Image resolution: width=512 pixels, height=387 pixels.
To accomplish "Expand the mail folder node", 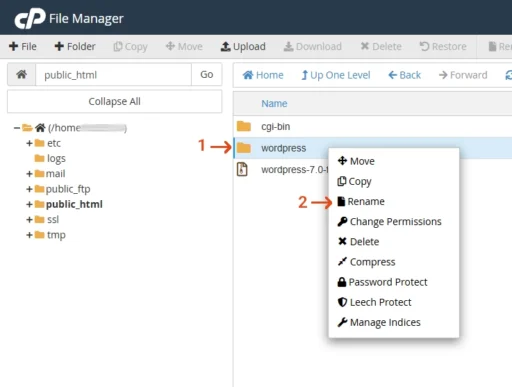I will tap(29, 174).
